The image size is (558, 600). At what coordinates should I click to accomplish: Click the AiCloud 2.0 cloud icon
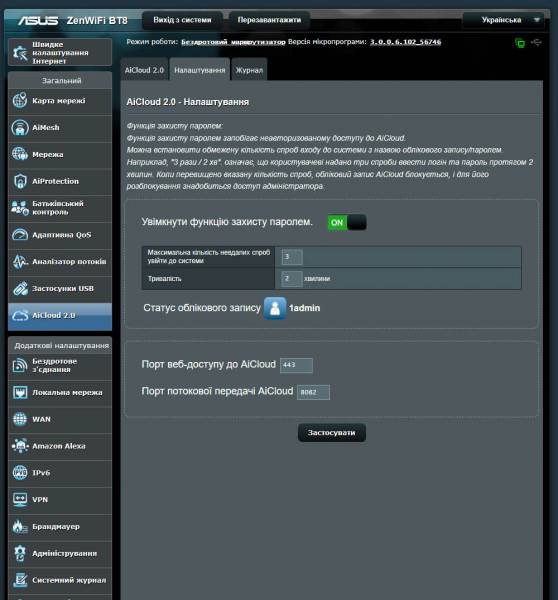tap(20, 315)
